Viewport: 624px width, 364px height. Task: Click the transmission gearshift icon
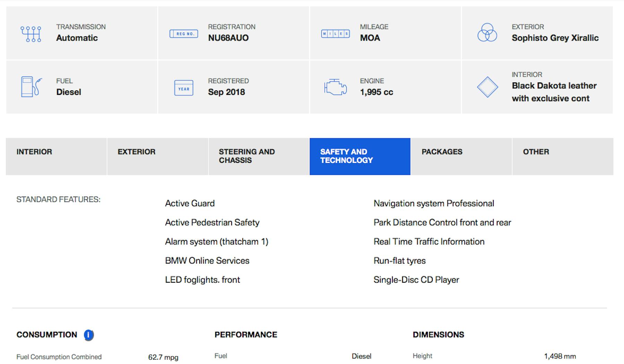31,34
